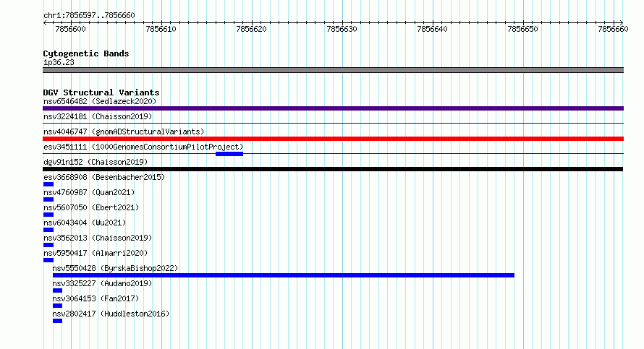This screenshot has height=349, width=644.
Task: Click the black dgv91n152 variant bar
Action: coord(333,169)
